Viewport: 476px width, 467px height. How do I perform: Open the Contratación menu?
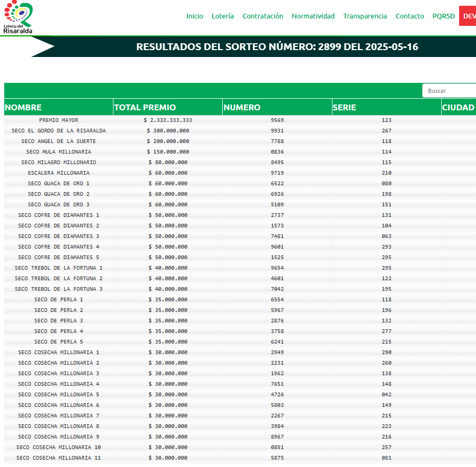263,16
